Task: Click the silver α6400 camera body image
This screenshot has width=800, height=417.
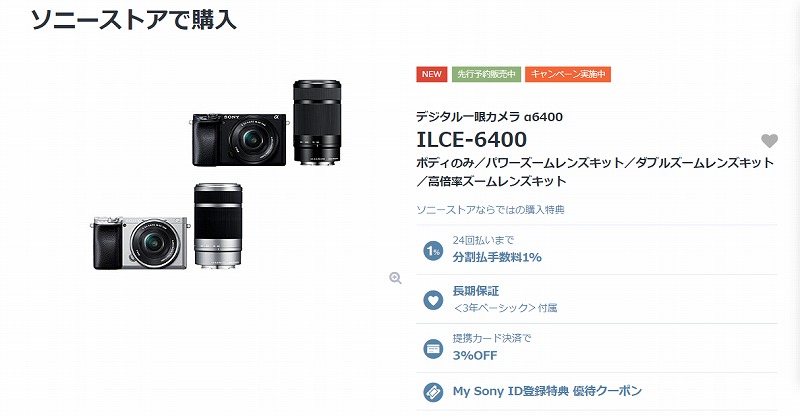Action: pyautogui.click(x=140, y=242)
